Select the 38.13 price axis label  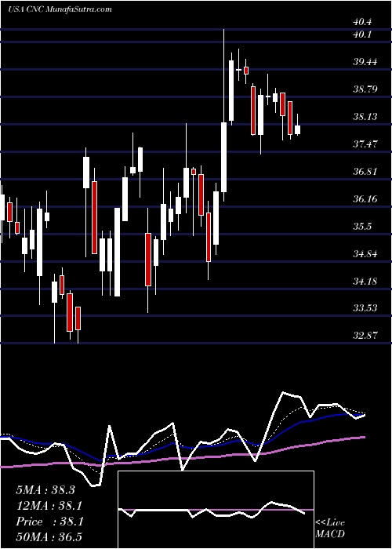click(365, 117)
